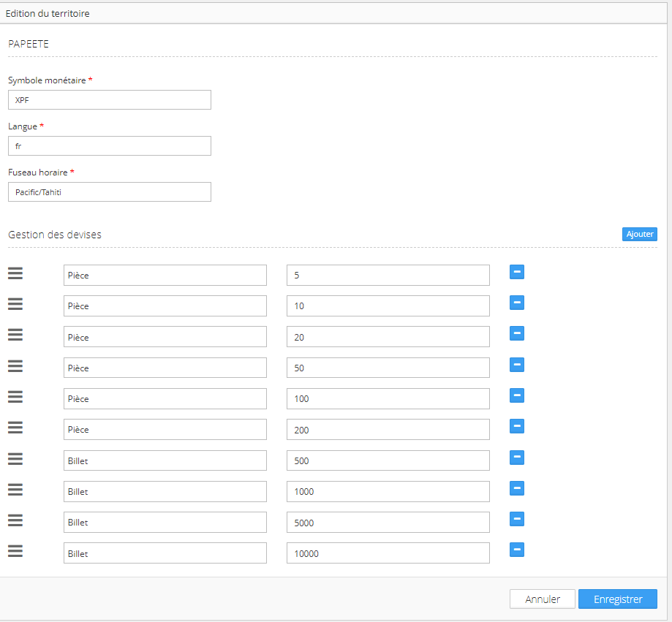The height and width of the screenshot is (622, 672).
Task: Click the value field containing 200
Action: [x=388, y=430]
